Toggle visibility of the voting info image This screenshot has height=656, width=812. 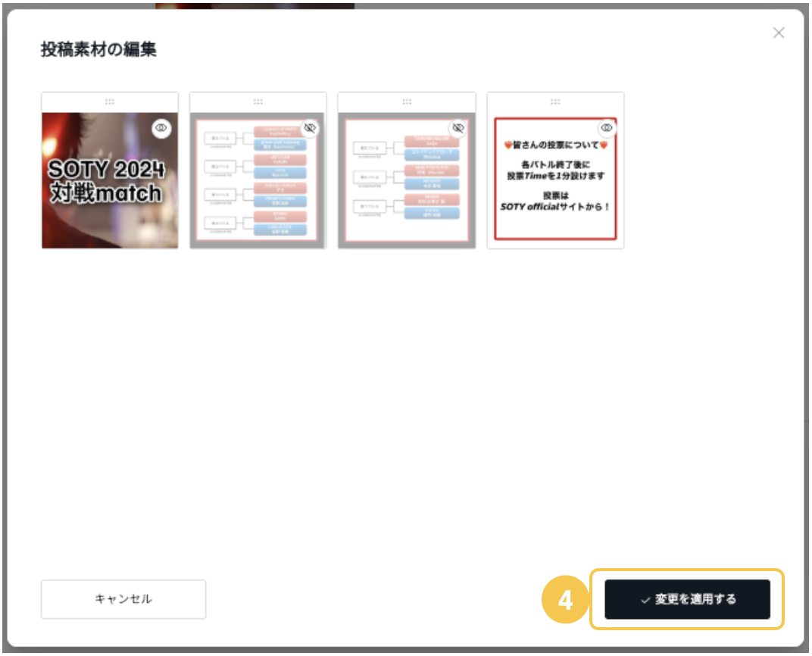click(x=607, y=128)
